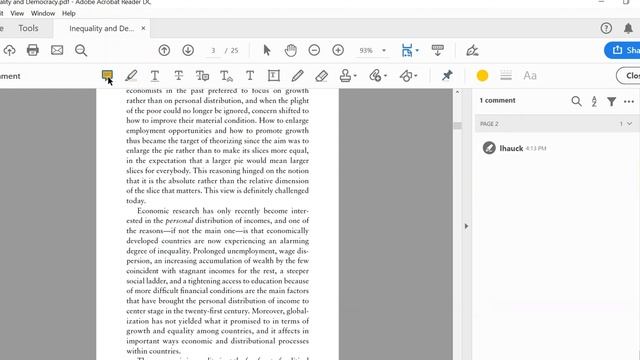Select the Inequality and De... document tab
Screen dimensions: 640x360
(x=101, y=28)
